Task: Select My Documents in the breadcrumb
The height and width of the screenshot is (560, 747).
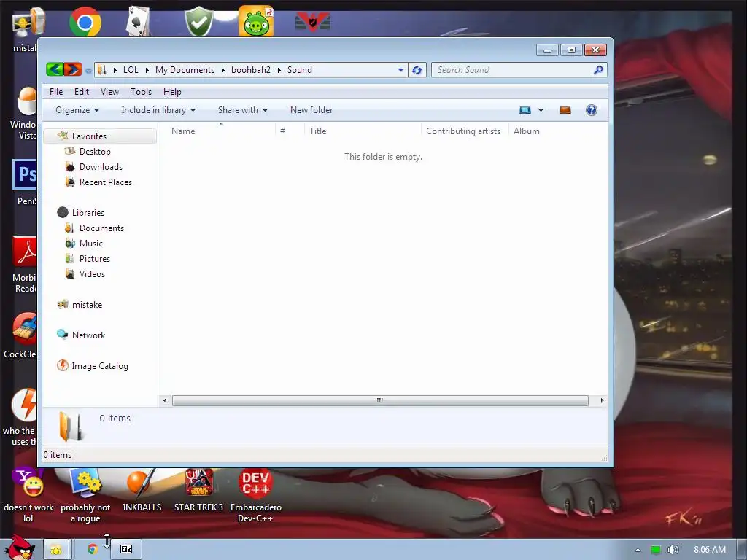Action: click(185, 70)
